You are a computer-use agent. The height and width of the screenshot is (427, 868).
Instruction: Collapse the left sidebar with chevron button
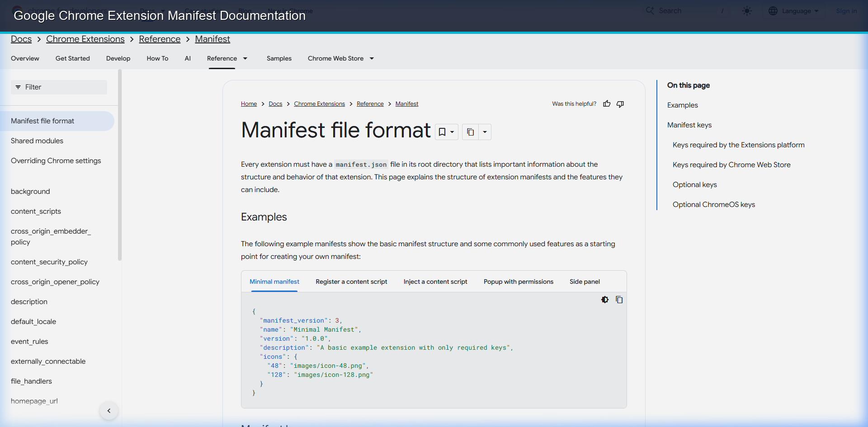[109, 411]
